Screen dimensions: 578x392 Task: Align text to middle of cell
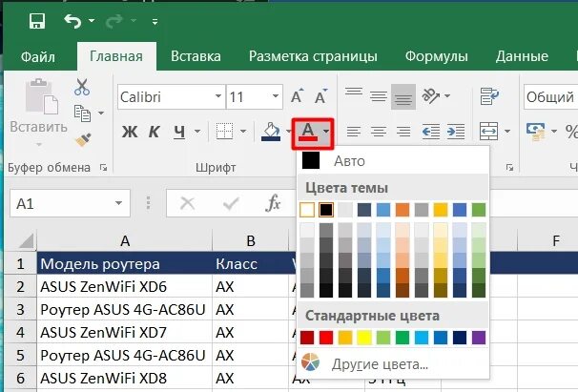(379, 96)
